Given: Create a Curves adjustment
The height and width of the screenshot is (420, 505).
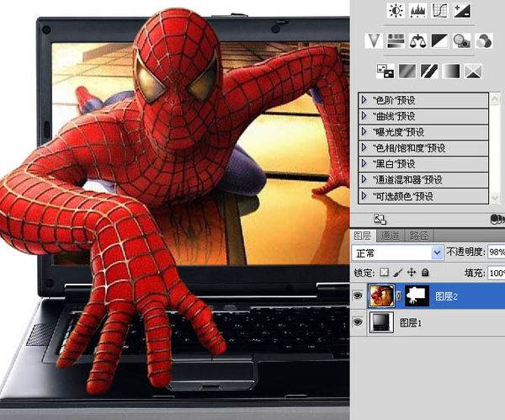Looking at the screenshot, I should point(439,11).
